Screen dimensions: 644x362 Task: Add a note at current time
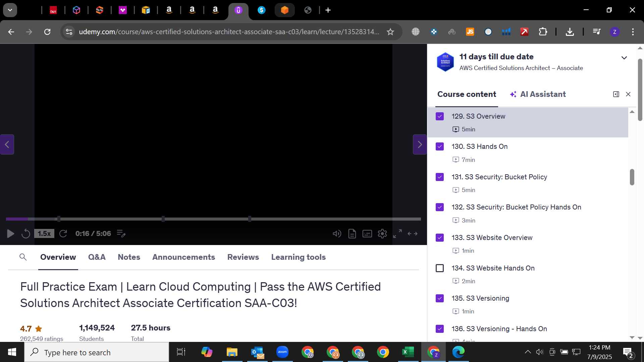click(x=121, y=234)
